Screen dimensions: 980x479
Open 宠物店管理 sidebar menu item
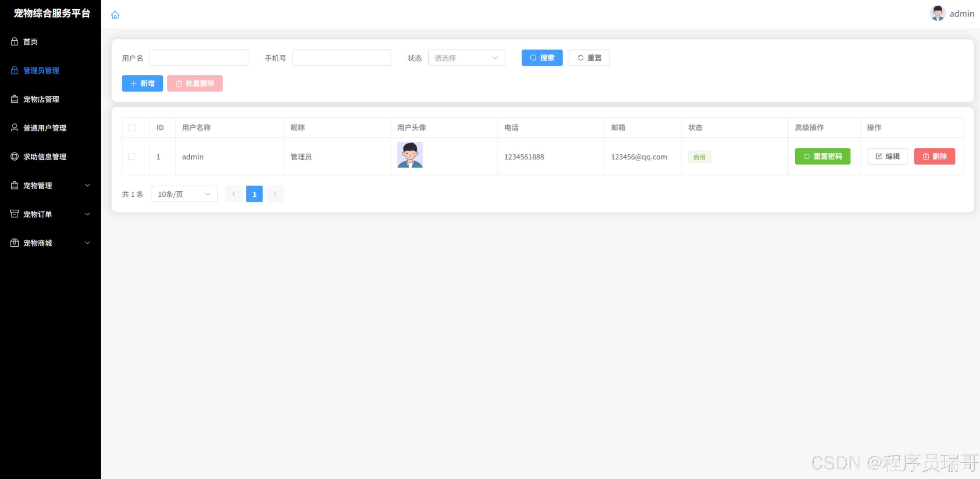[x=41, y=99]
